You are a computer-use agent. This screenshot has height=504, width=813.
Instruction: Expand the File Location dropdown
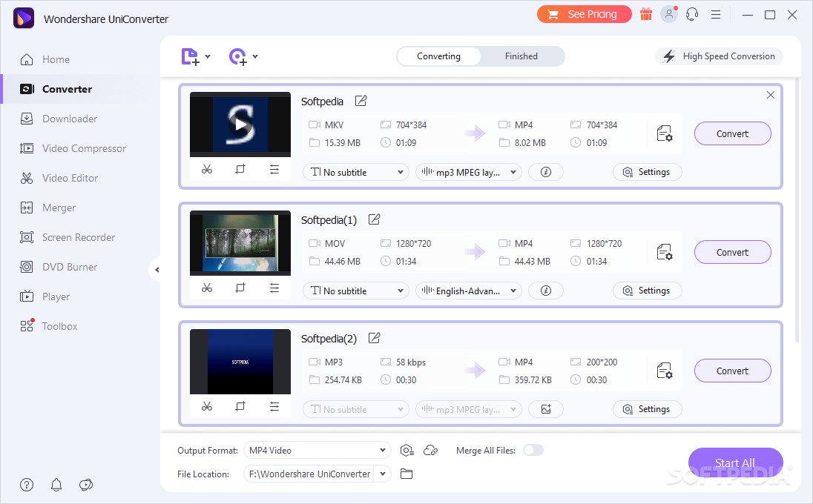click(x=383, y=474)
